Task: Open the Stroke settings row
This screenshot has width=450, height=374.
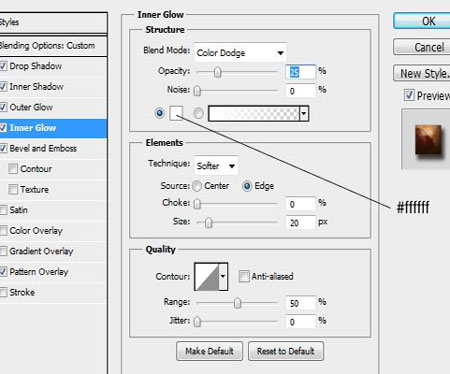Action: tap(53, 292)
